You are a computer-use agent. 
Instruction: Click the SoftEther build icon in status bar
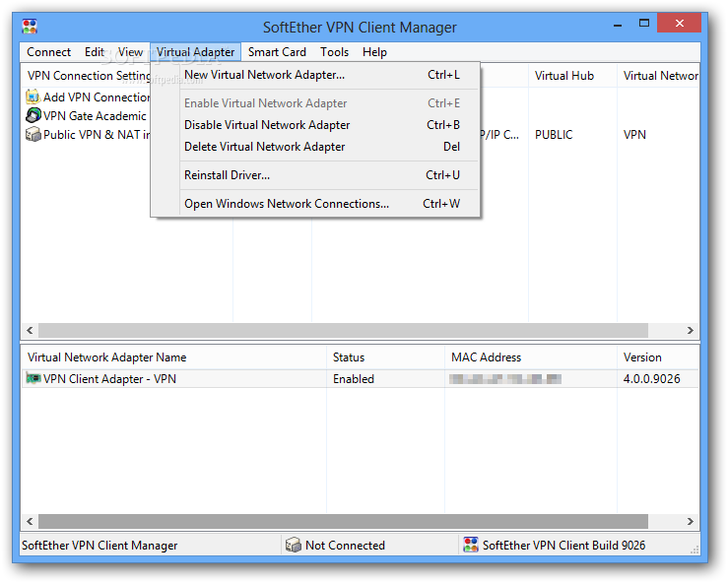[x=470, y=545]
